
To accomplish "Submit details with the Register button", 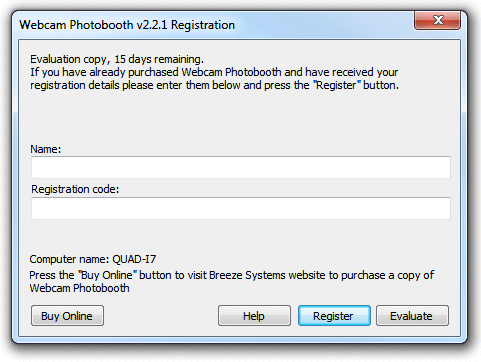I will [334, 315].
